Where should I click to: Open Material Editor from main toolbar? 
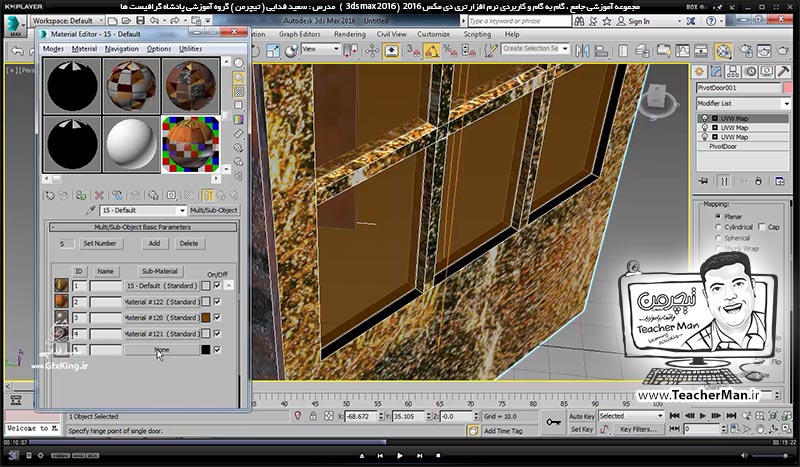pyautogui.click(x=723, y=51)
